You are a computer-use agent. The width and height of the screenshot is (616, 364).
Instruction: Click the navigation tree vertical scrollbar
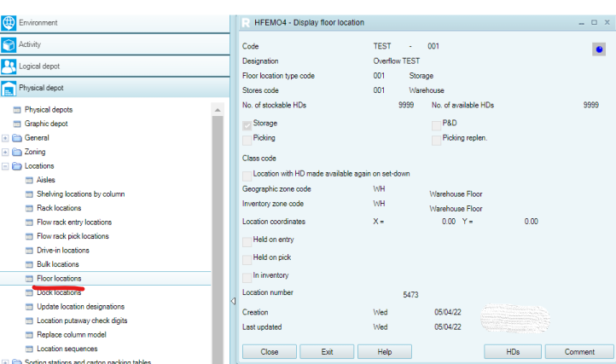tap(218, 230)
